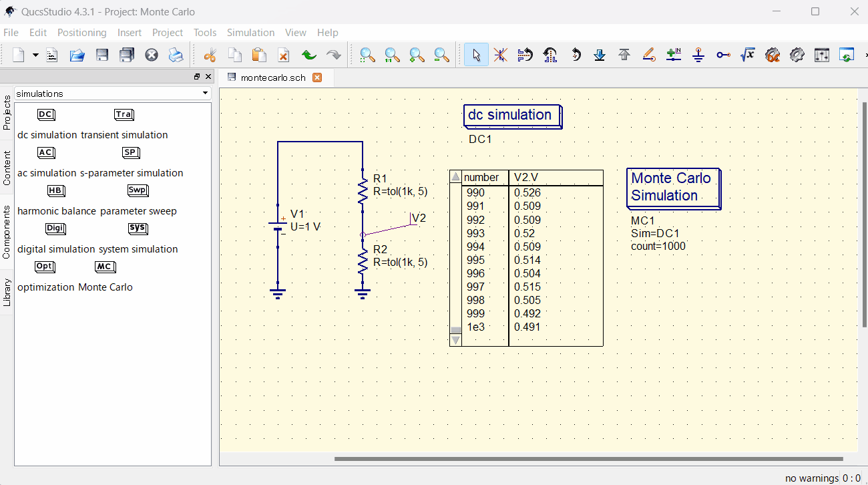Cut selection with the scissors icon

point(210,55)
